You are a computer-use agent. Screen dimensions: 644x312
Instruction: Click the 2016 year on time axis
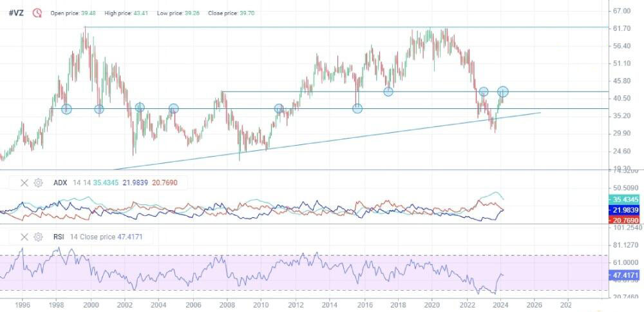363,305
